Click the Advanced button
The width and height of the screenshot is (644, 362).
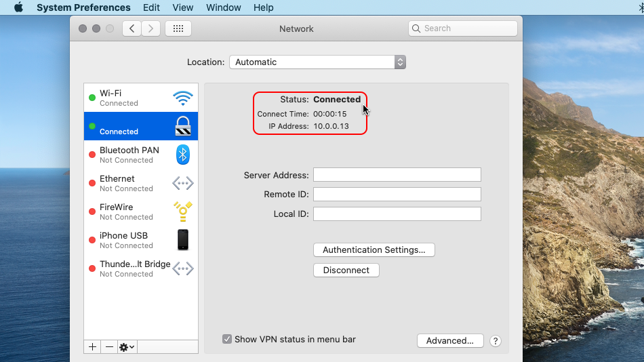(449, 341)
